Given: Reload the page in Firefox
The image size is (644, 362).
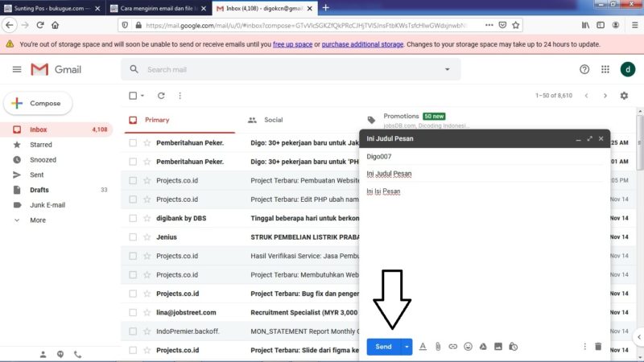Looking at the screenshot, I should pos(39,25).
